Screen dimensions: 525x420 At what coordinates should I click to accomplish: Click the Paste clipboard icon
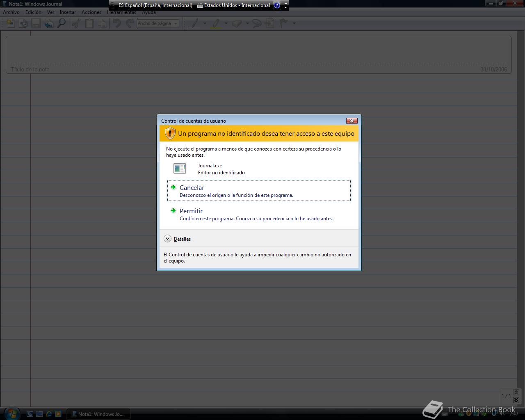(89, 23)
